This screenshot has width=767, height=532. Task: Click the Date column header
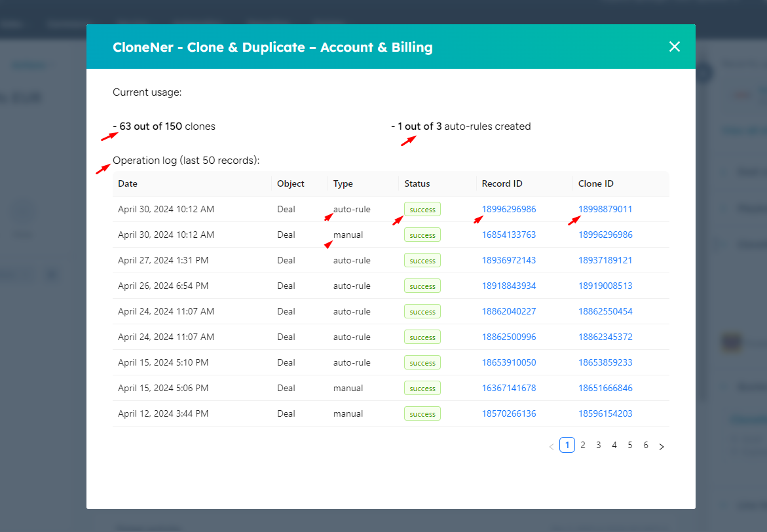pyautogui.click(x=127, y=183)
